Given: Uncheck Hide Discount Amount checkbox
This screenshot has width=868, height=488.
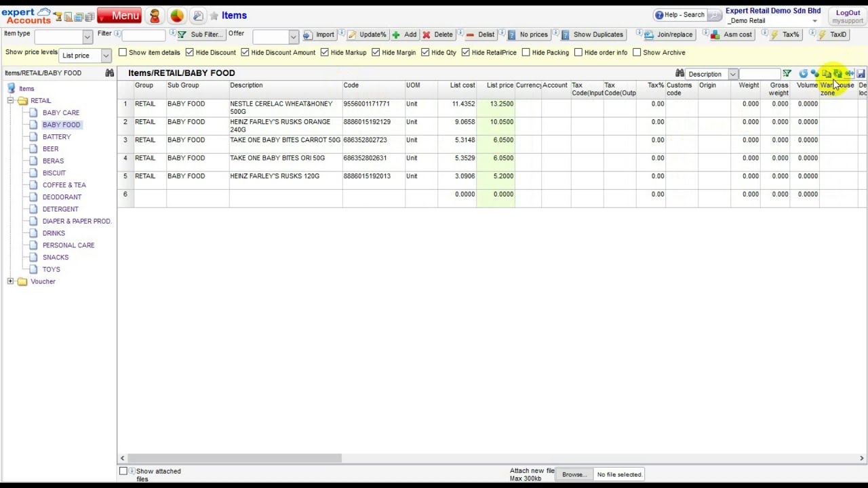Looking at the screenshot, I should pos(245,52).
